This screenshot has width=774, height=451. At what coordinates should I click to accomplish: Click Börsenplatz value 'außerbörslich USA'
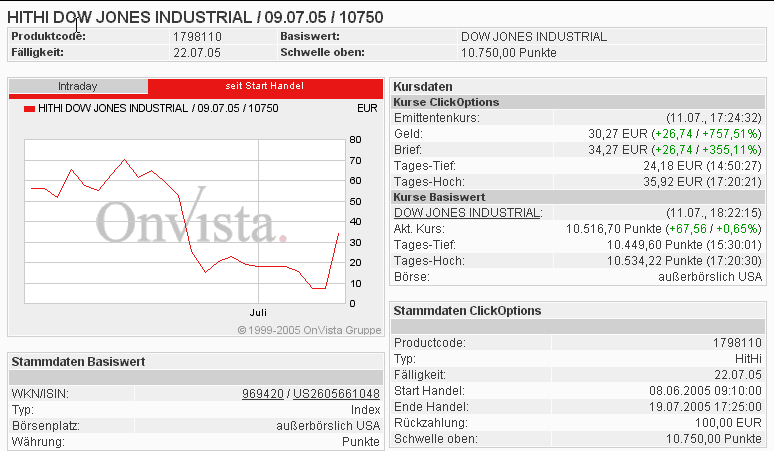[328, 425]
